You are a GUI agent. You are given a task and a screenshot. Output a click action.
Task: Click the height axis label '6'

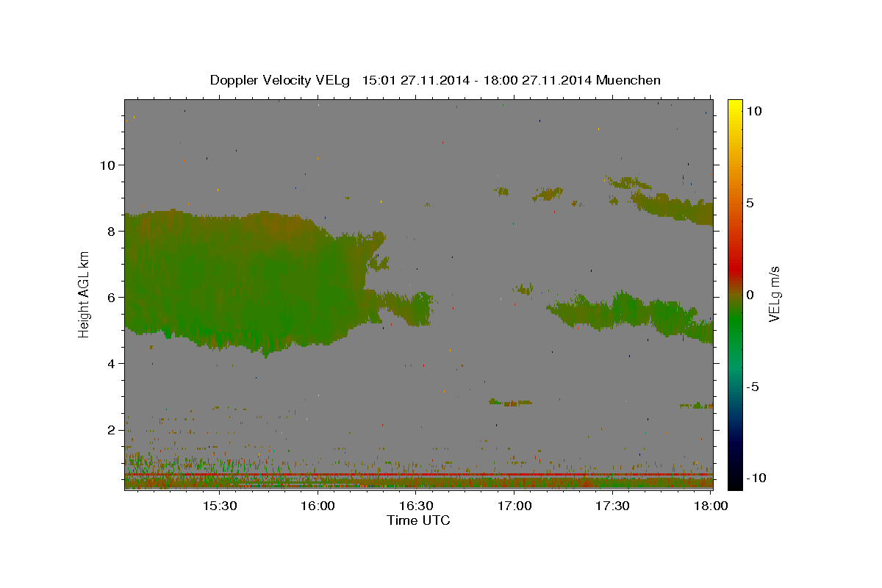[x=112, y=297]
